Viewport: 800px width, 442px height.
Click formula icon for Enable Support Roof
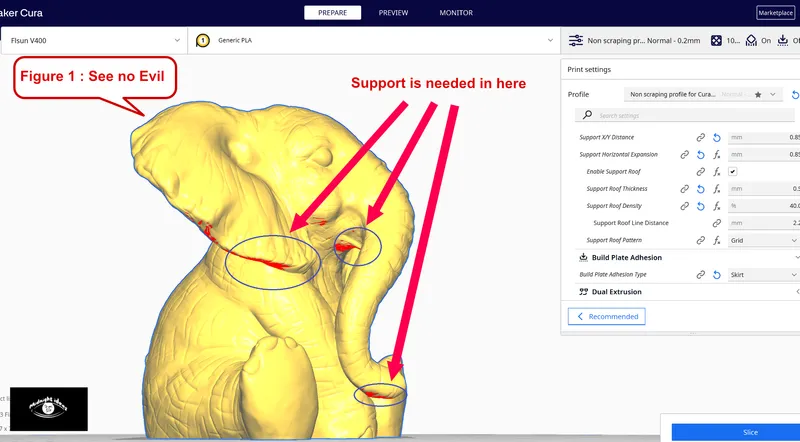click(x=717, y=172)
